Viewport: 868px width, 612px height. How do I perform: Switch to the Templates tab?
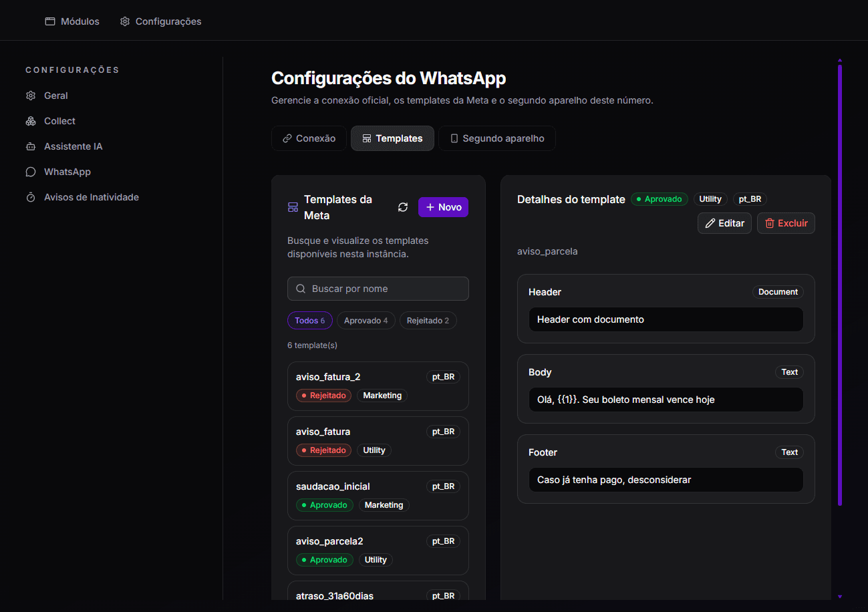pyautogui.click(x=392, y=138)
